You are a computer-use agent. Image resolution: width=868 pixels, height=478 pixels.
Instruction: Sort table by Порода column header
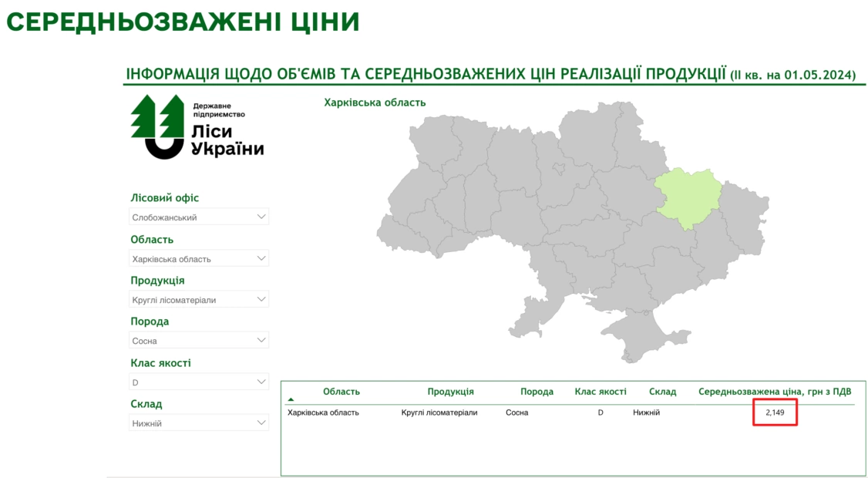537,392
